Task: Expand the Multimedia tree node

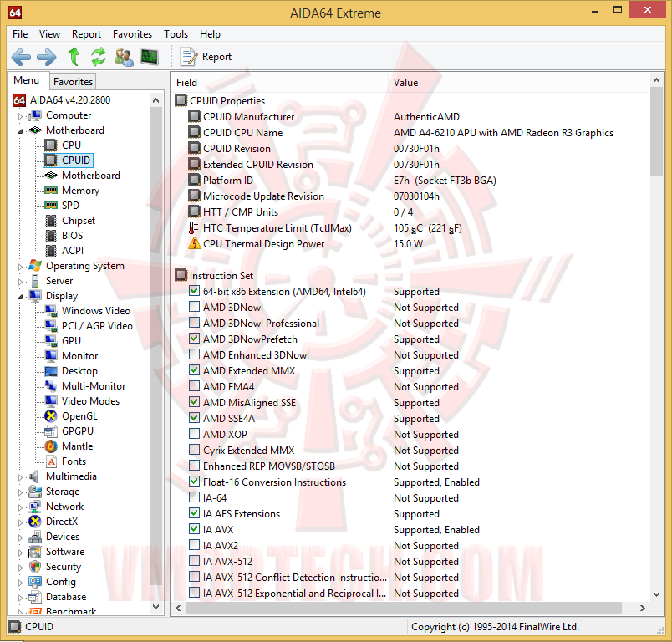Action: click(x=20, y=477)
